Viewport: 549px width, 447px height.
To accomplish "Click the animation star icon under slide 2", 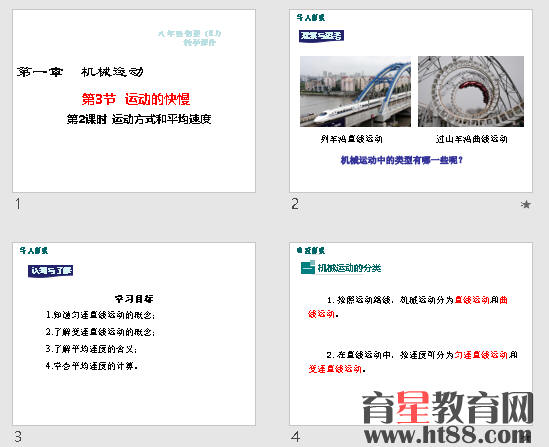I will 525,204.
